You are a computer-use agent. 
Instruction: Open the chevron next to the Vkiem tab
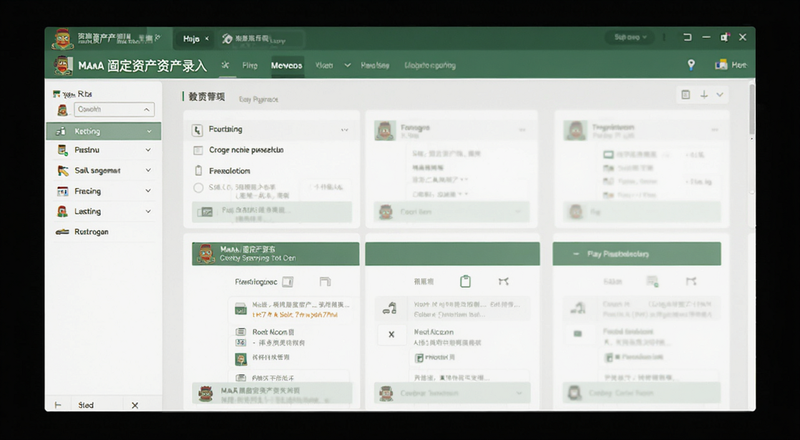(347, 65)
